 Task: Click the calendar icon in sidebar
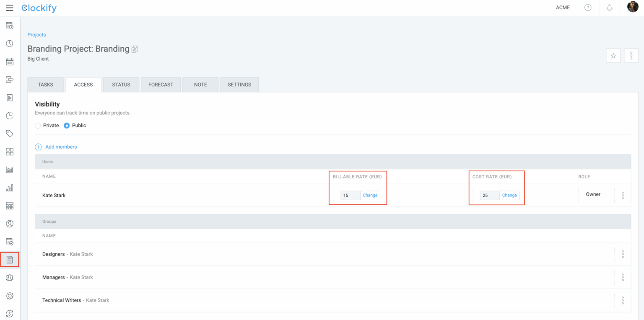coord(10,62)
